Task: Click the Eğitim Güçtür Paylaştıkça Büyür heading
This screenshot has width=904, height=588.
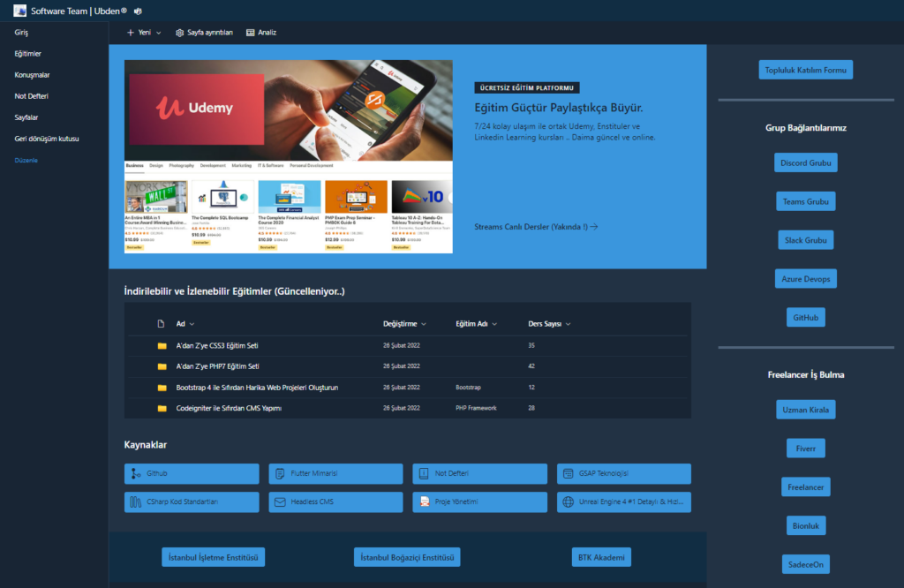Action: pyautogui.click(x=559, y=108)
